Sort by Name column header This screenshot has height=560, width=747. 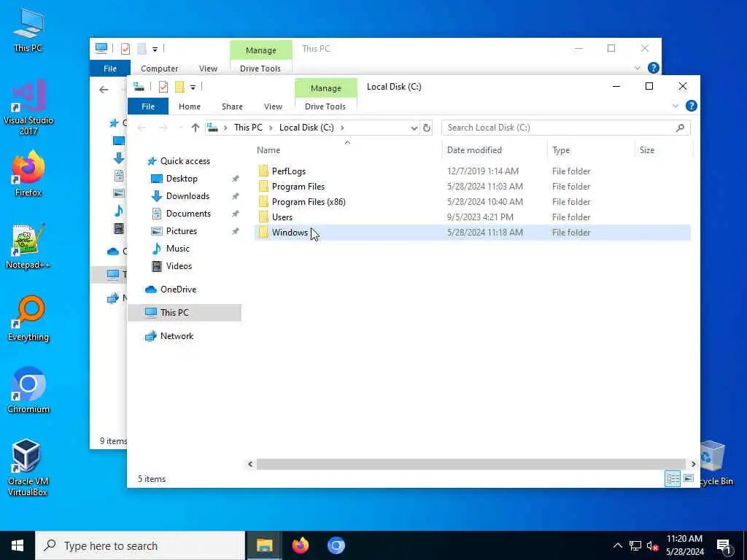pyautogui.click(x=347, y=150)
